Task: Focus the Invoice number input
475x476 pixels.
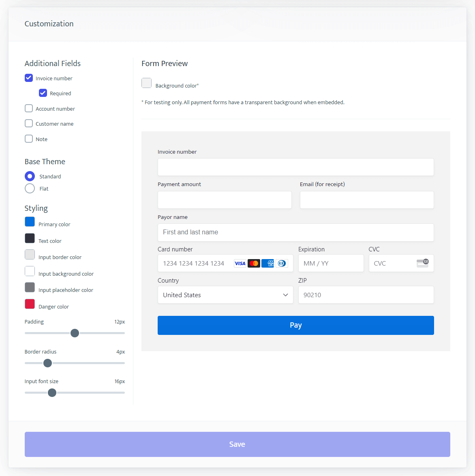Action: click(x=295, y=167)
